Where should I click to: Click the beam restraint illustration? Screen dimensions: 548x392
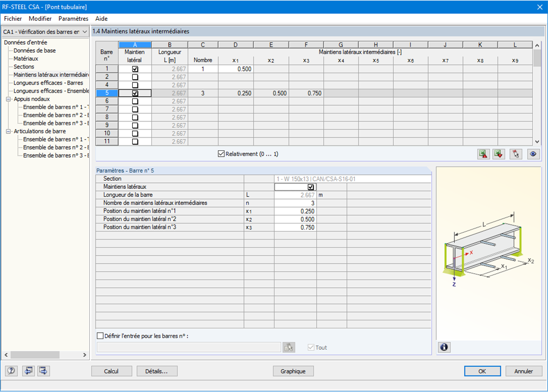(x=489, y=249)
